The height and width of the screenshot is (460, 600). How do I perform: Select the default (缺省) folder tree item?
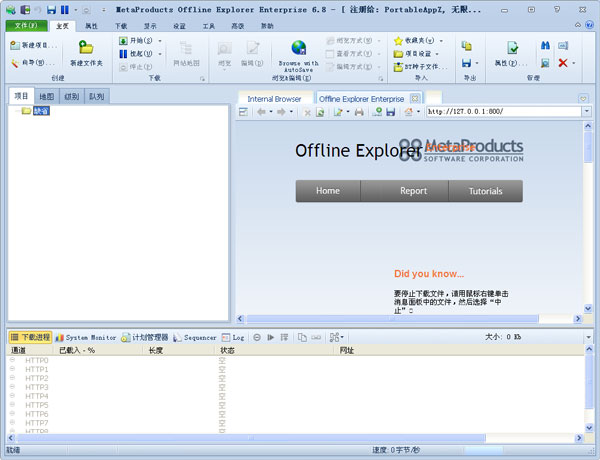pos(40,111)
